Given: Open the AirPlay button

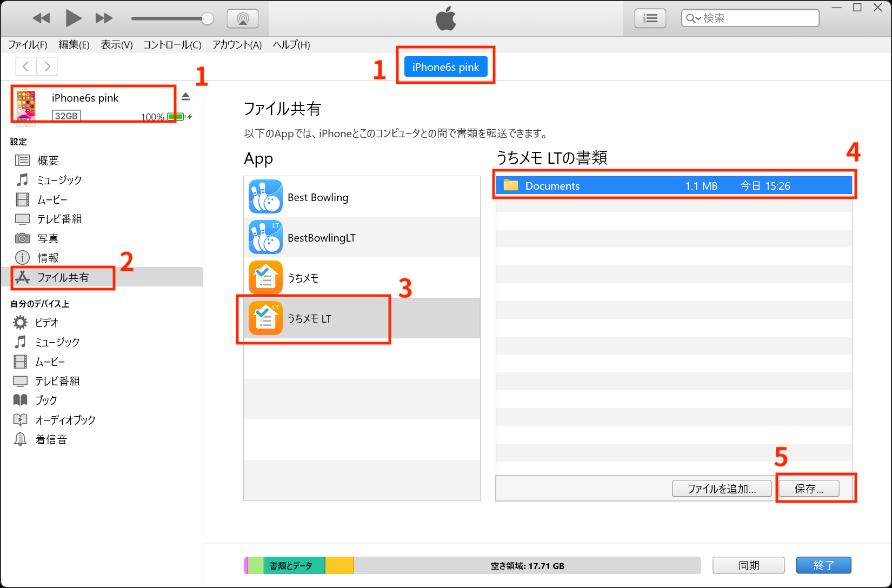Looking at the screenshot, I should pos(243,19).
